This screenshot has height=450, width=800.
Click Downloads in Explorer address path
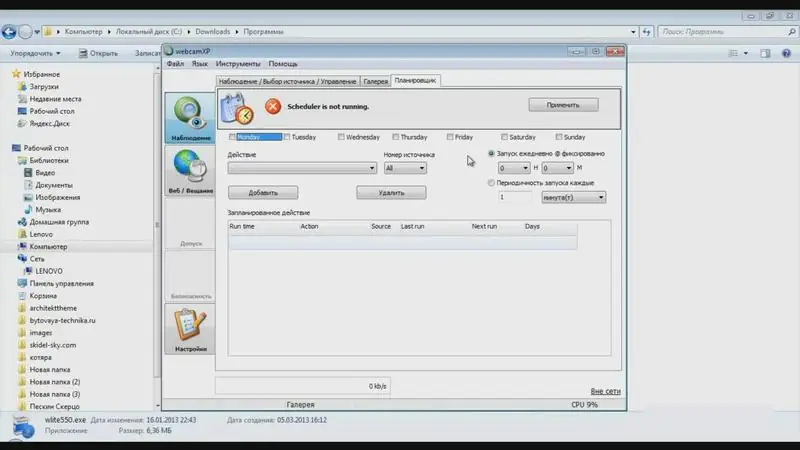tap(212, 32)
